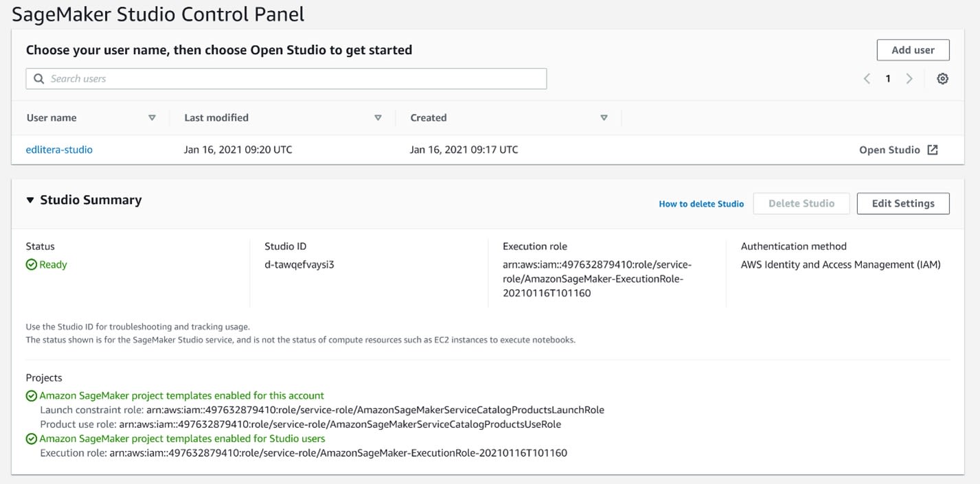
Task: Go to previous page of users
Action: tap(867, 78)
